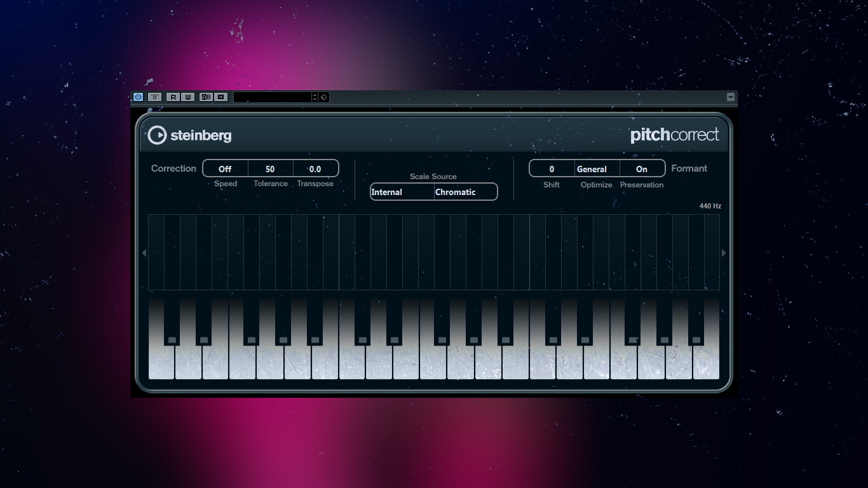Click the pitchcorrect title logo
868x488 pixels.
point(674,135)
